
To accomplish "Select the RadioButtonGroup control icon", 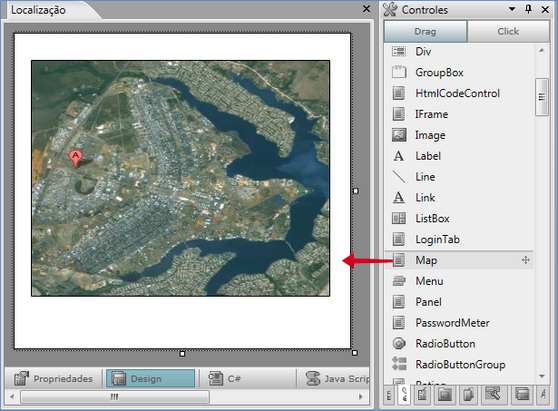I will (x=399, y=364).
